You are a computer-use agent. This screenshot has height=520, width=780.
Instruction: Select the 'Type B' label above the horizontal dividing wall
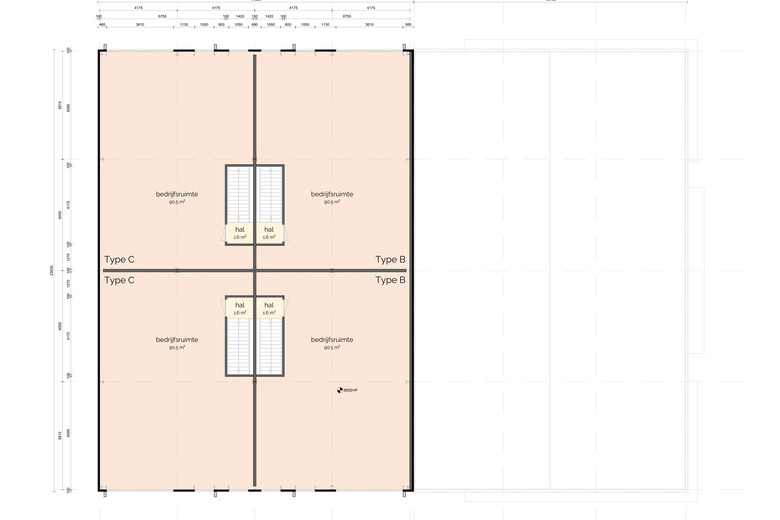coord(390,259)
